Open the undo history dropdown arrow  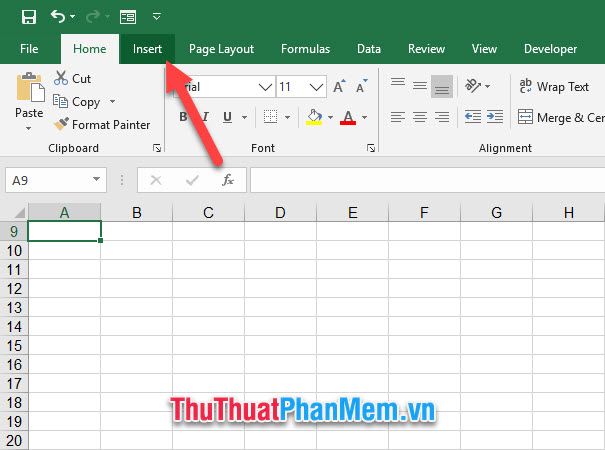click(x=73, y=17)
